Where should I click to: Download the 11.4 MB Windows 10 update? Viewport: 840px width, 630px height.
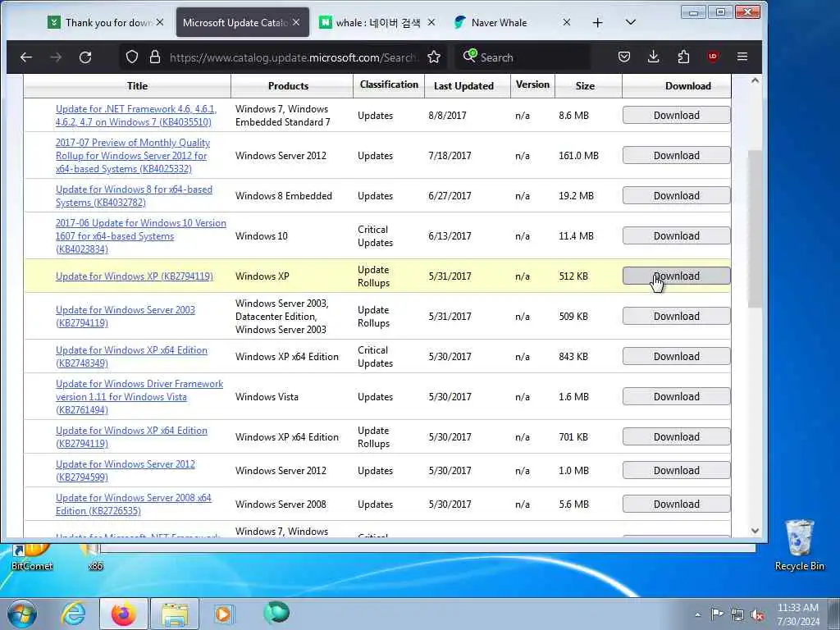676,235
